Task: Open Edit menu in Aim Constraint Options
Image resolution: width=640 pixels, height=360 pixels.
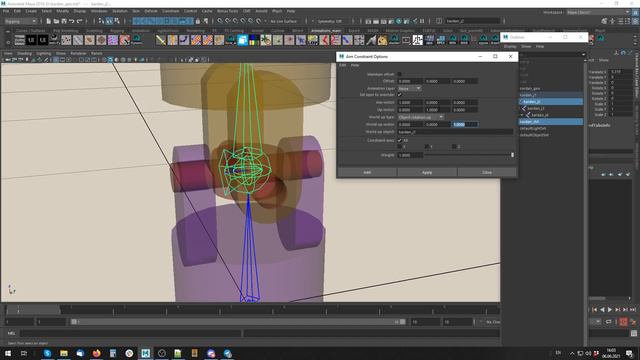Action: coord(342,65)
